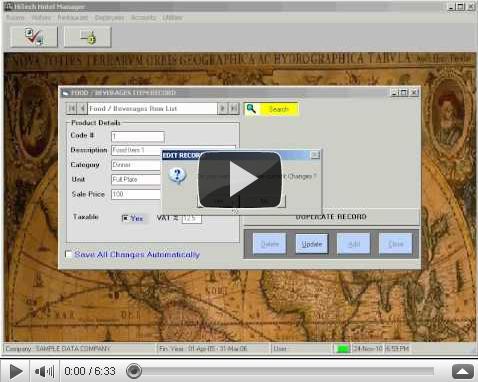Click the User status bar entry
478x382 pixels.
click(280, 349)
